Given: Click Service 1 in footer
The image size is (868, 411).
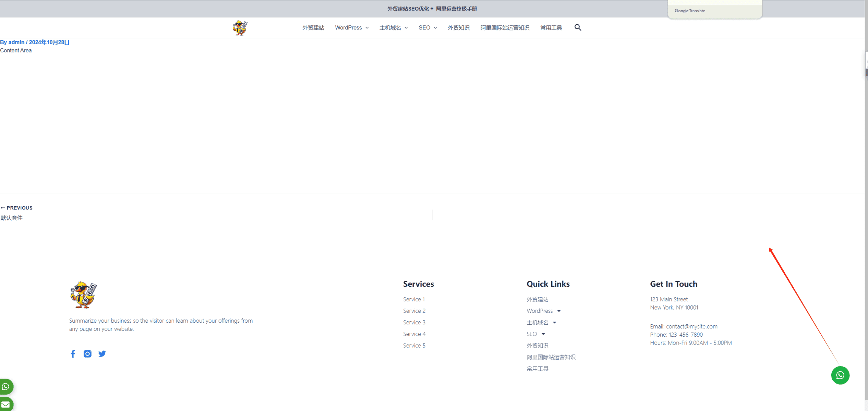Looking at the screenshot, I should tap(414, 299).
